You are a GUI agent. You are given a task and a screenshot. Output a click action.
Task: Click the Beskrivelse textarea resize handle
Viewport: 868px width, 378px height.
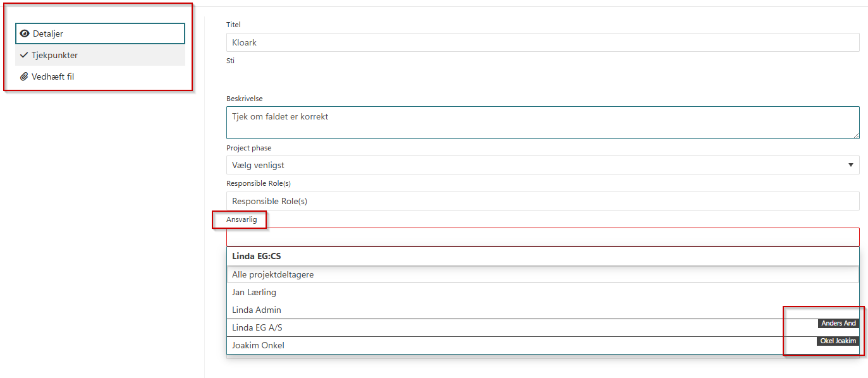pos(856,135)
